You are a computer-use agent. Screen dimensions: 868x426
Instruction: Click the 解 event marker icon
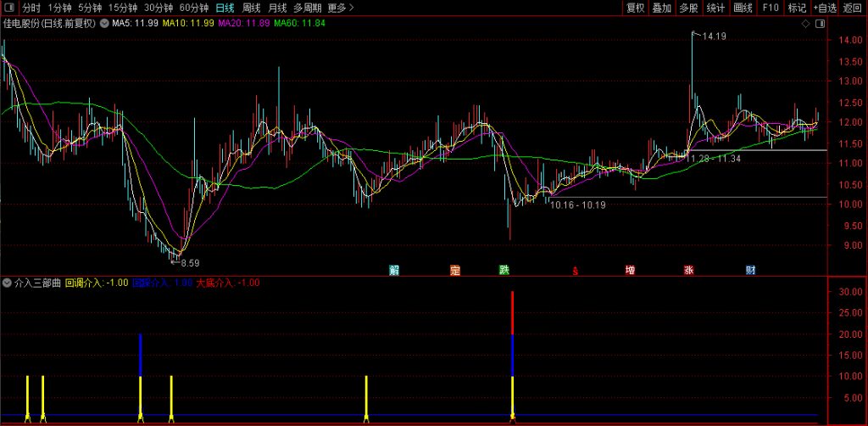[x=394, y=271]
